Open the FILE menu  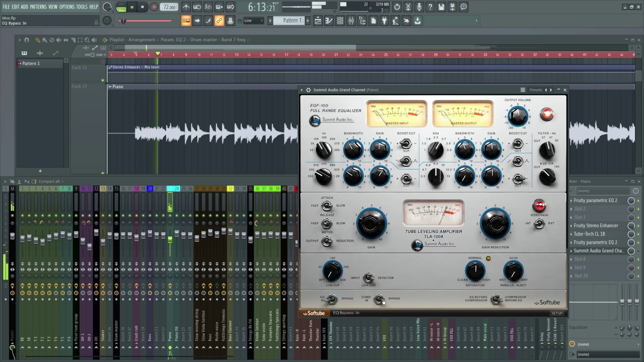pyautogui.click(x=6, y=7)
